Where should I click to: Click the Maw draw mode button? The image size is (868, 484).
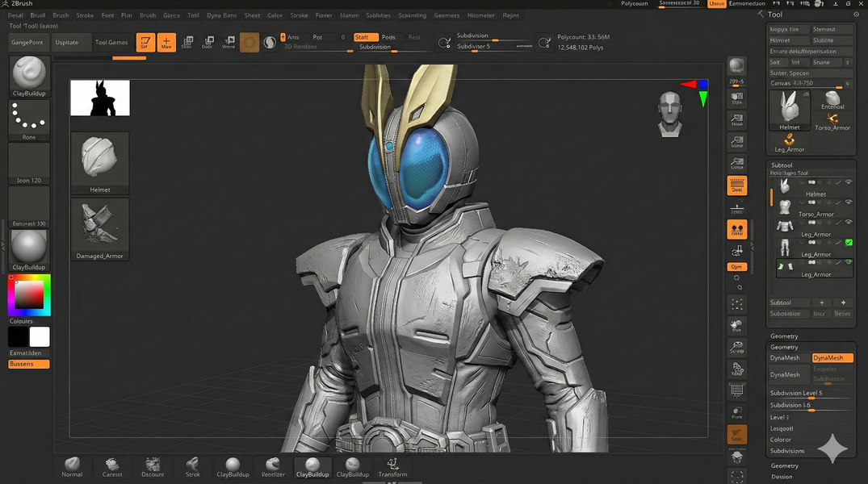coord(166,43)
